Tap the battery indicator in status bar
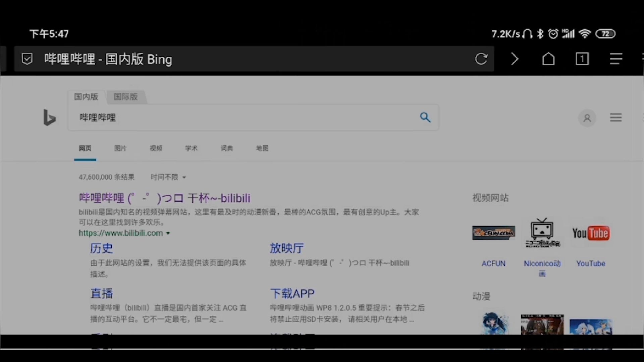This screenshot has width=644, height=362. pos(605,34)
